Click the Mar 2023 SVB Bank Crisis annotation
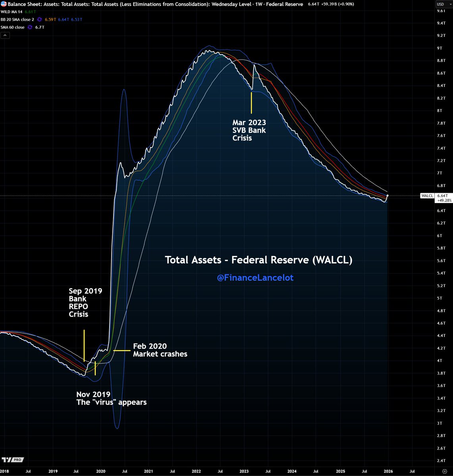 (x=249, y=131)
